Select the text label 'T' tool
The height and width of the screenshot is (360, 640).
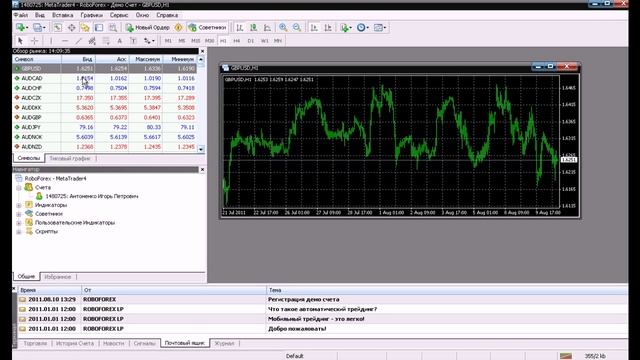click(133, 41)
